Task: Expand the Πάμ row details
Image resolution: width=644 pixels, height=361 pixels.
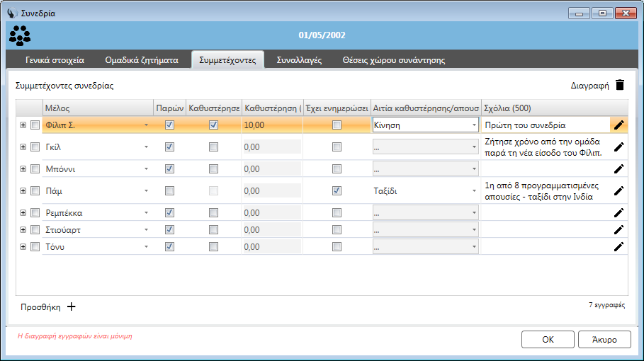Action: click(x=23, y=190)
